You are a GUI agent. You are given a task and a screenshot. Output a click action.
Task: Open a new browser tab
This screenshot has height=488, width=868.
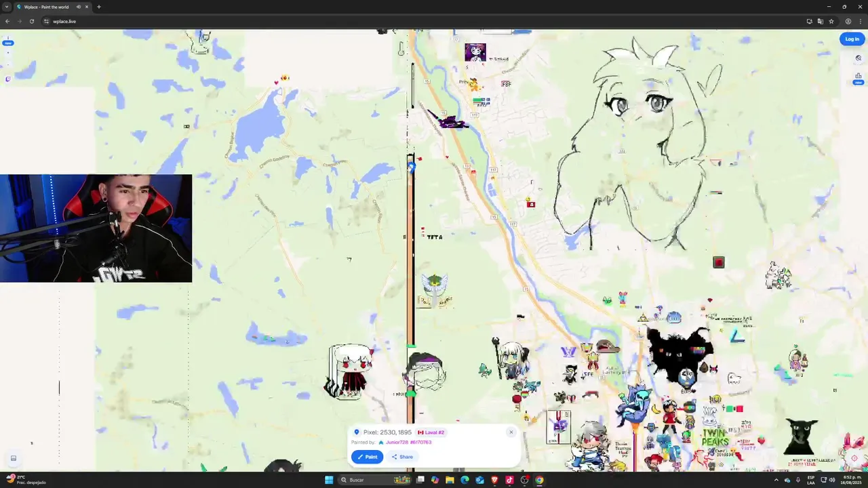(99, 7)
